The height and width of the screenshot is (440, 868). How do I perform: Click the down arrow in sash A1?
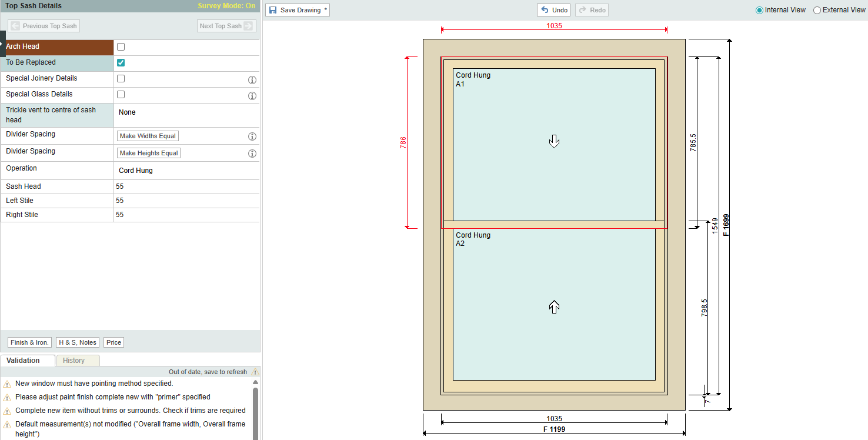(x=554, y=141)
